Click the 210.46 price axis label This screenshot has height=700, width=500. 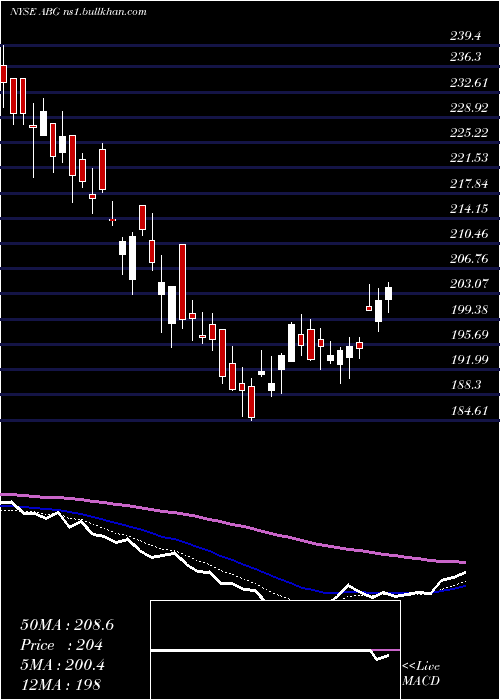pos(468,233)
